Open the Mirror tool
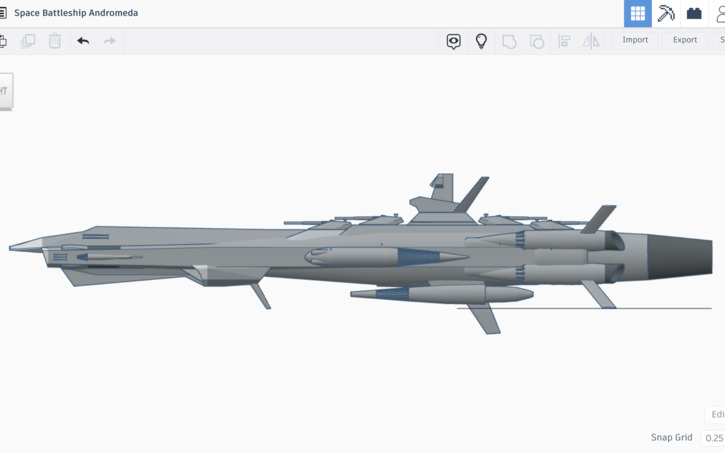The height and width of the screenshot is (453, 725). 591,41
